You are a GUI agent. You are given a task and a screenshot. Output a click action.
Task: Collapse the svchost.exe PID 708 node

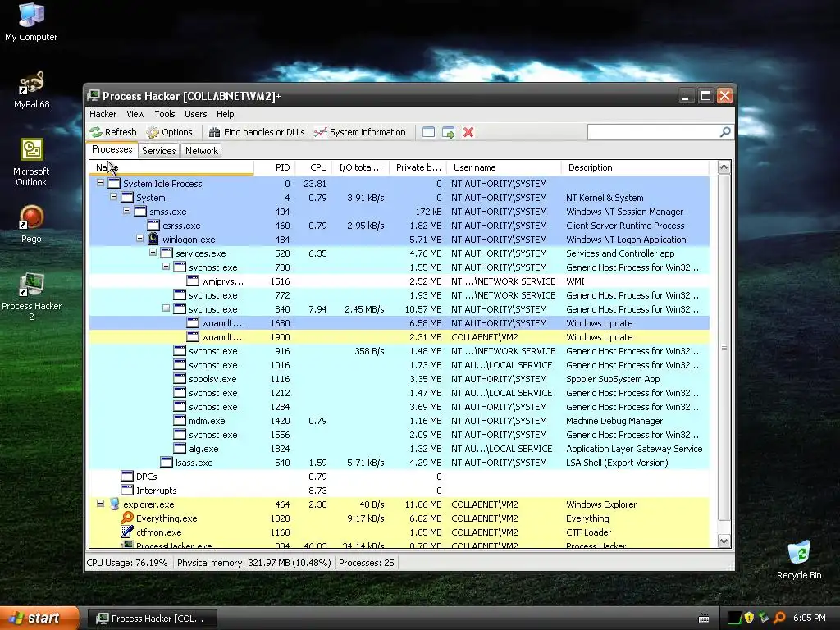coord(166,267)
